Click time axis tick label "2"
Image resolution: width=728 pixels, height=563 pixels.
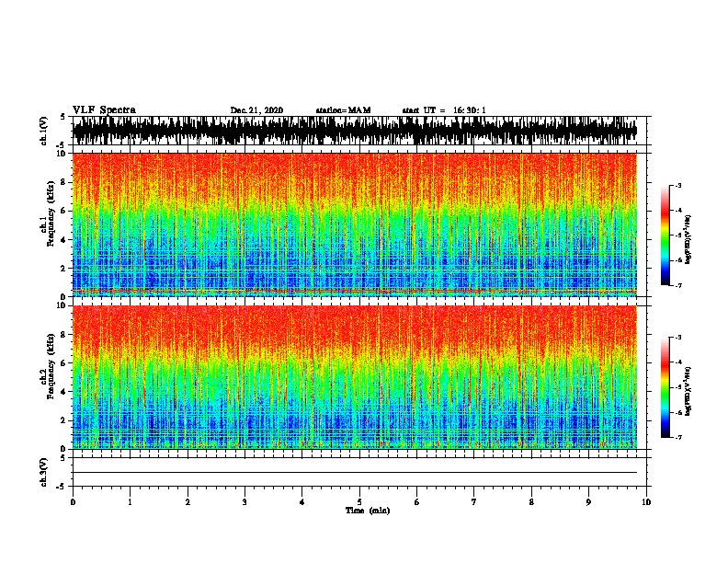(x=188, y=502)
